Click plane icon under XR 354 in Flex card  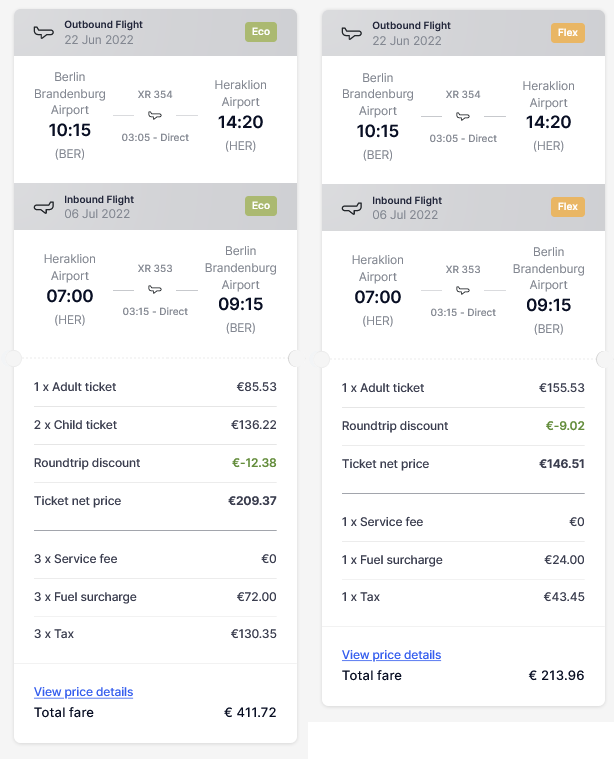pos(463,116)
